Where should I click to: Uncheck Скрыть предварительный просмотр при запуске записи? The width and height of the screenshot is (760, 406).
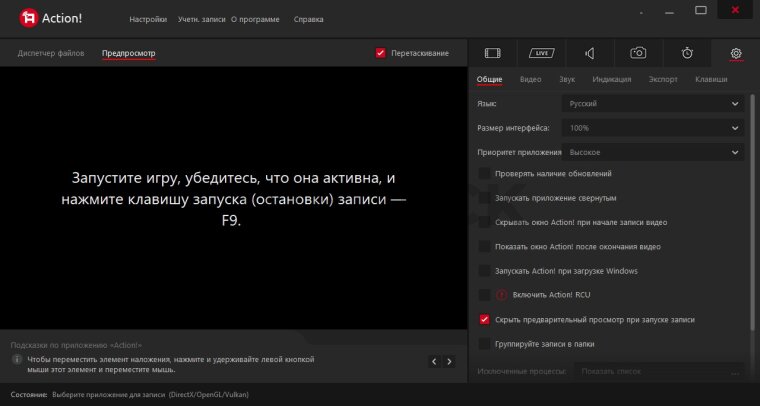pyautogui.click(x=485, y=319)
